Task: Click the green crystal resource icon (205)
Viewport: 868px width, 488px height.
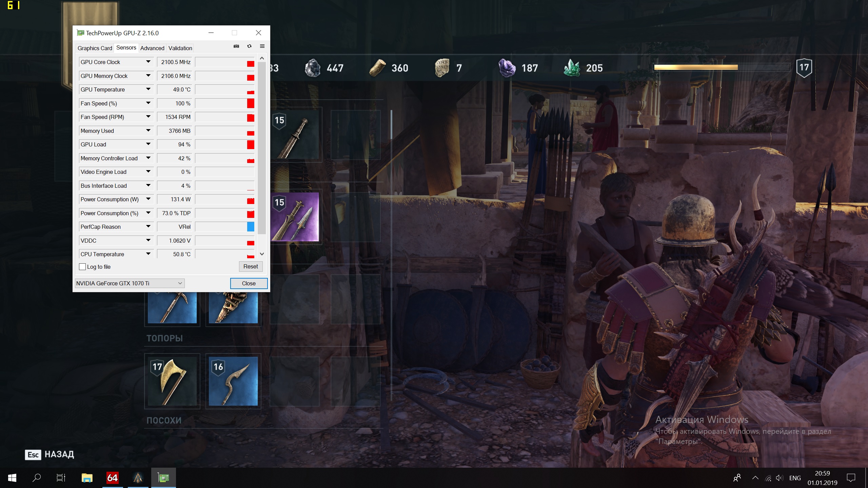Action: (572, 68)
